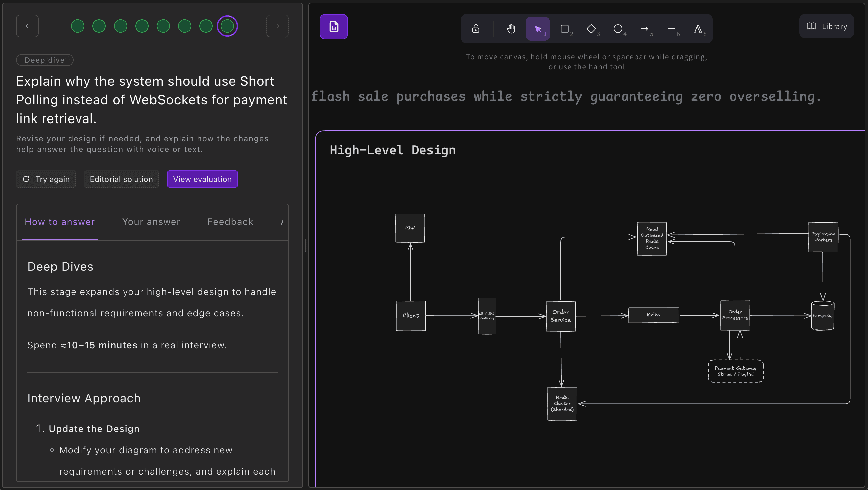Select the hand pan tool
This screenshot has height=490, width=868.
(511, 29)
